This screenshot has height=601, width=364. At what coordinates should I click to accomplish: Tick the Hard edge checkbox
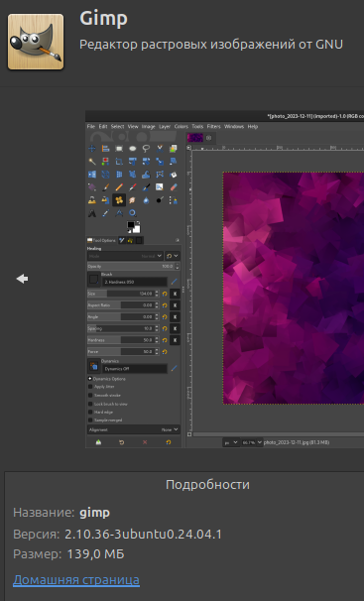[x=90, y=412]
